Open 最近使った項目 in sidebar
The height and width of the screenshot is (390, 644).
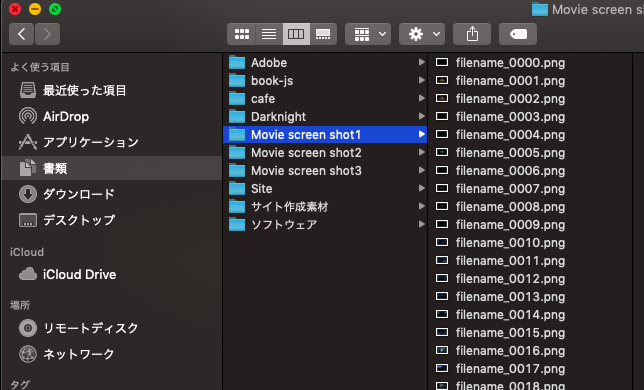73,90
